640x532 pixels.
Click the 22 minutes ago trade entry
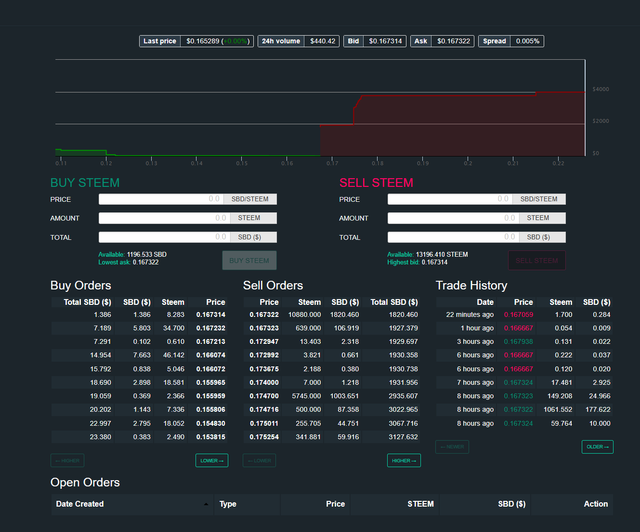pos(524,315)
